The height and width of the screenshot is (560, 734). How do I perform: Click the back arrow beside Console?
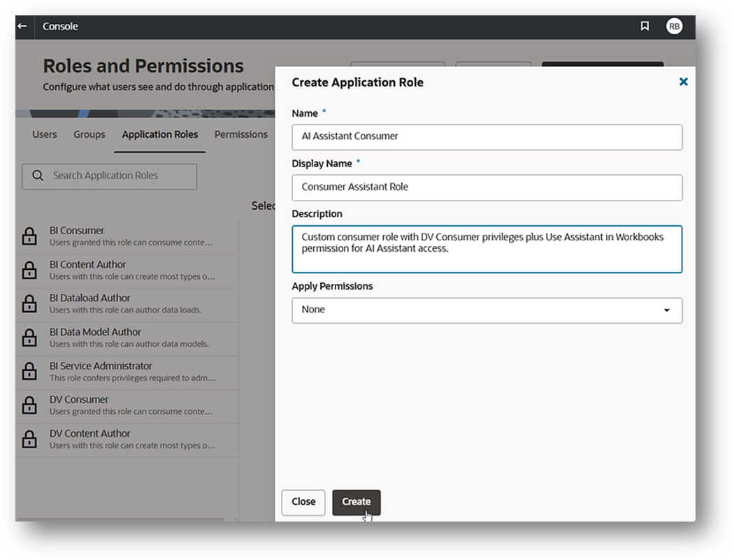point(22,26)
